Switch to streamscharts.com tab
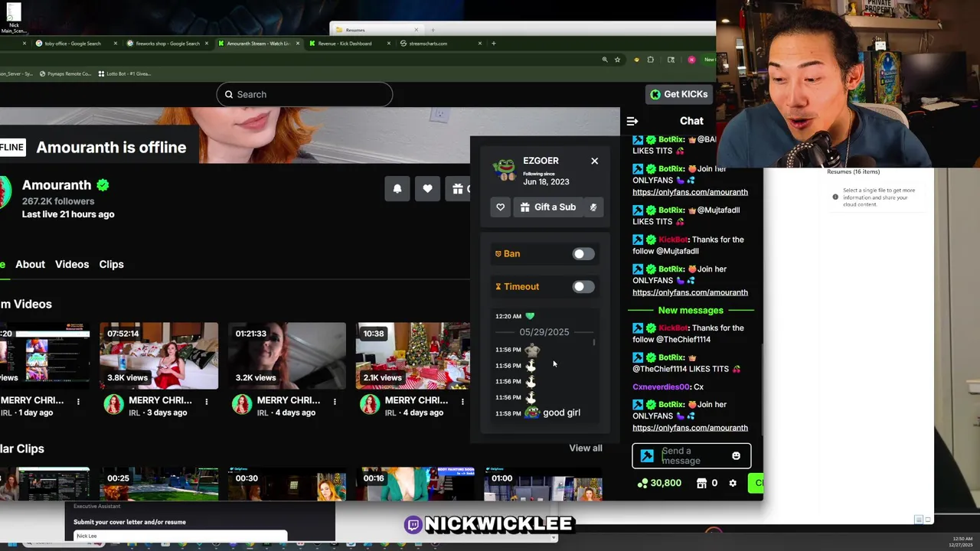Viewport: 980px width, 551px height. (x=428, y=44)
